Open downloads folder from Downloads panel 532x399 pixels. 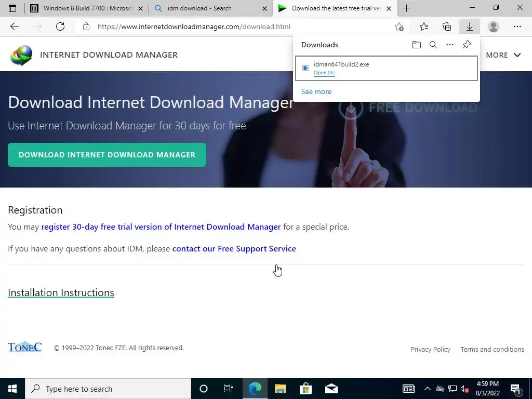pos(417,45)
